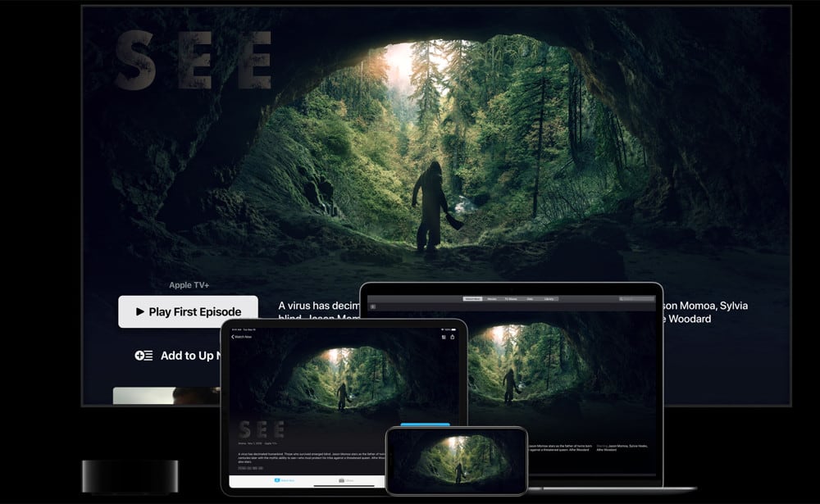Click the search field on the MacBook

tap(636, 299)
